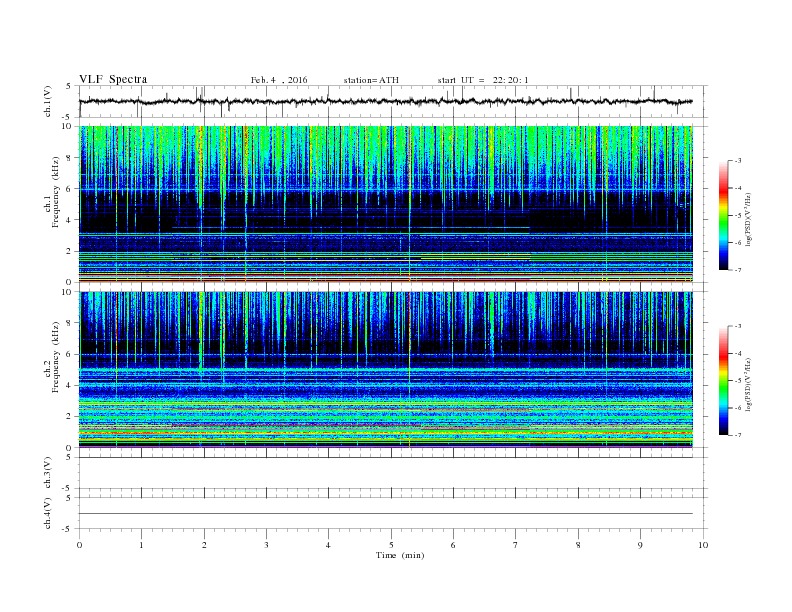Click the "2" kHz tick of ch.2 spectrogram
The height and width of the screenshot is (612, 792).
coord(70,417)
